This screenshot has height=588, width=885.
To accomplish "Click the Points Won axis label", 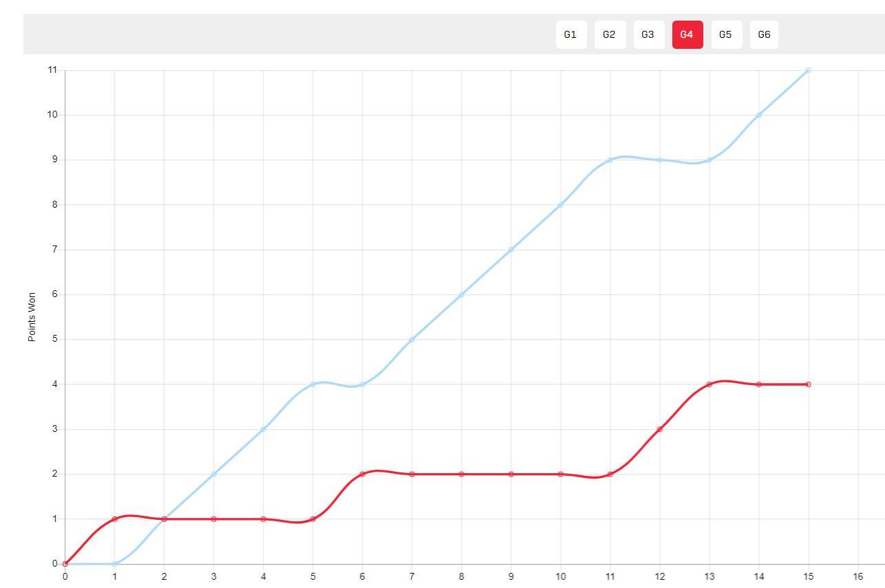I will point(32,317).
